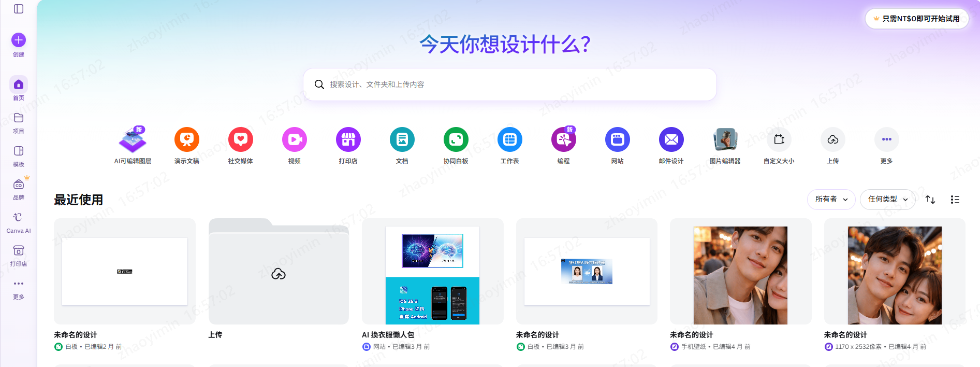The image size is (980, 367).
Task: Click 手机壁纸 • 已编辑4 月 前 text
Action: tap(716, 347)
